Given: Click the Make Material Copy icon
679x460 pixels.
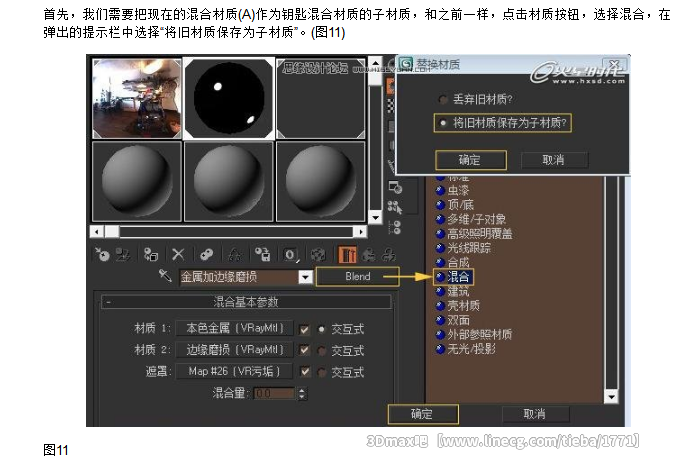Looking at the screenshot, I should (207, 254).
